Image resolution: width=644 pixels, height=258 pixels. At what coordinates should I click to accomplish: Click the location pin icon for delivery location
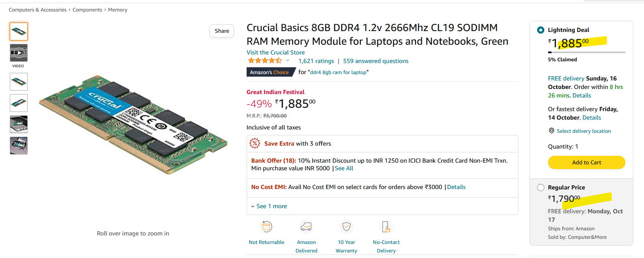point(552,131)
